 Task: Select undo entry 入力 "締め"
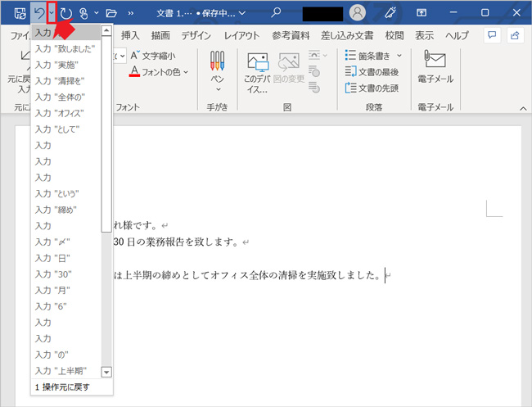coord(65,210)
